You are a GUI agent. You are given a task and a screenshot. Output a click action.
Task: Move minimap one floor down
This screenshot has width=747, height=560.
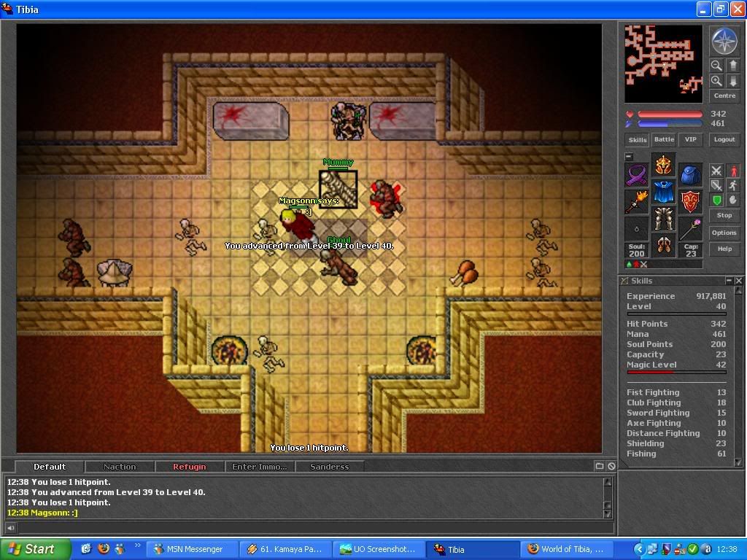tap(732, 81)
